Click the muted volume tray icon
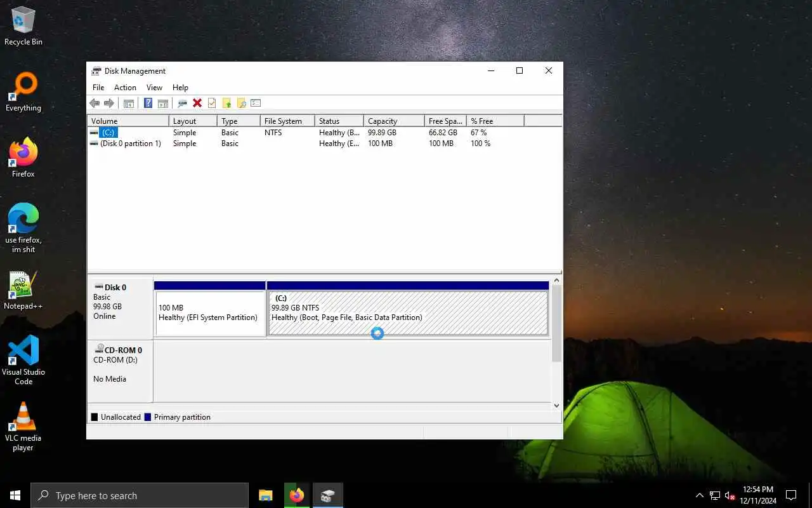The image size is (812, 508). tap(730, 495)
